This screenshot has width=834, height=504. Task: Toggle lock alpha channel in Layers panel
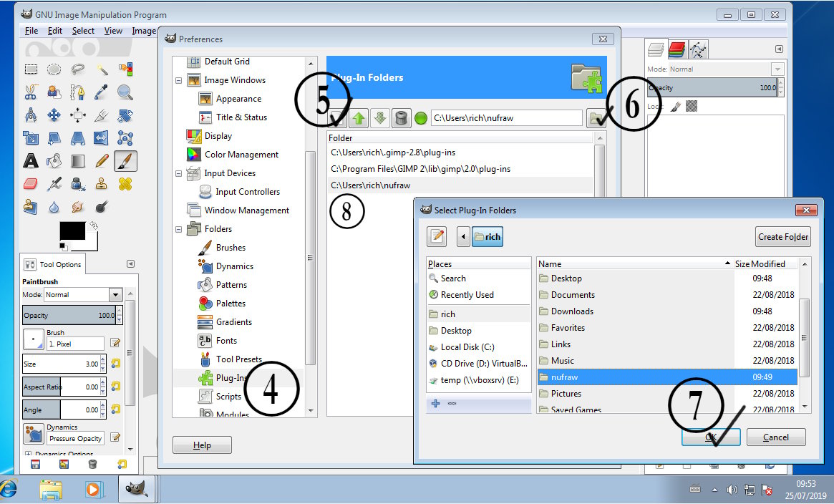click(691, 107)
